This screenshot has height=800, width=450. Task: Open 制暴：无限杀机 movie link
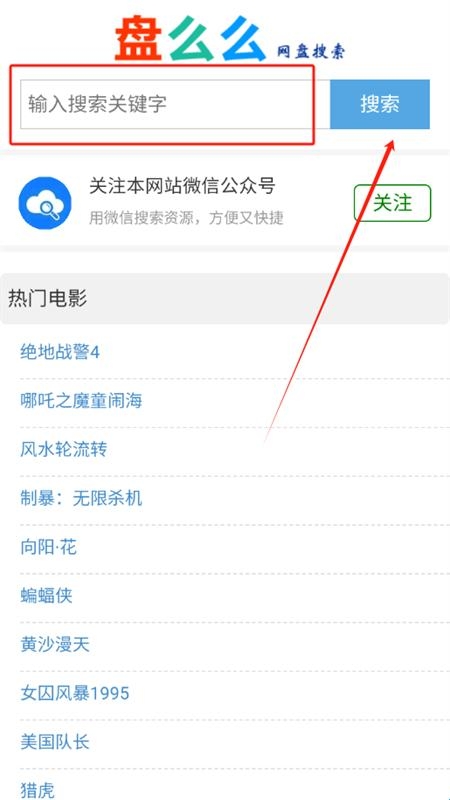point(81,498)
